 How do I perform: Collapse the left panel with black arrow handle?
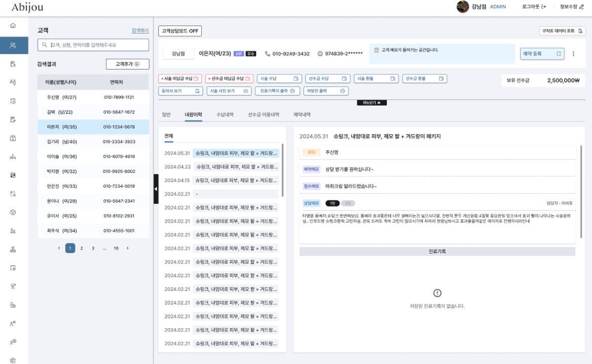(x=156, y=189)
